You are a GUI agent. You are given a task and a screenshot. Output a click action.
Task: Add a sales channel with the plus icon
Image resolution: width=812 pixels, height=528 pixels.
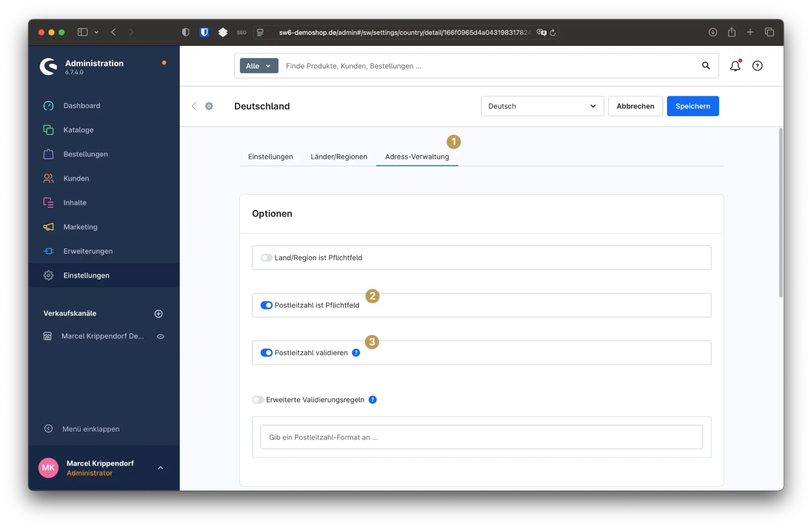pos(159,314)
